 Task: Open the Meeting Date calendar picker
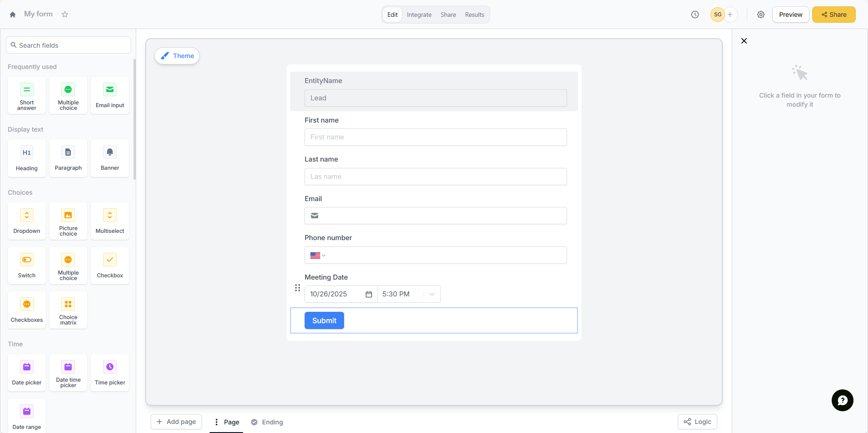pyautogui.click(x=369, y=294)
